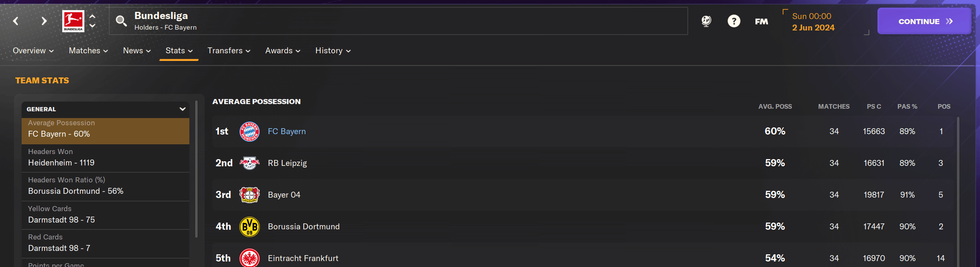980x267 pixels.
Task: Open the History dropdown menu
Action: (333, 51)
